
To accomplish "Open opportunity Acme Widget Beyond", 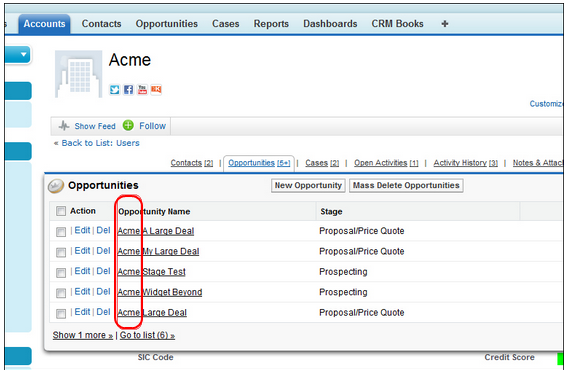I will [x=160, y=292].
